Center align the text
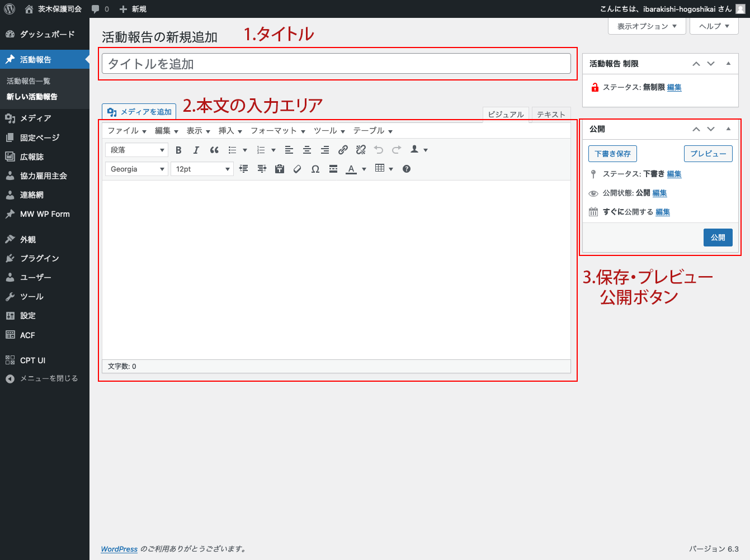The height and width of the screenshot is (560, 750). coord(307,150)
